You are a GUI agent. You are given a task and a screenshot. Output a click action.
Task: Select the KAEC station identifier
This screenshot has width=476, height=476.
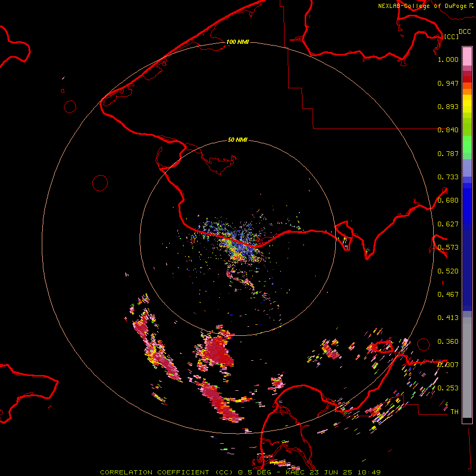click(x=295, y=472)
